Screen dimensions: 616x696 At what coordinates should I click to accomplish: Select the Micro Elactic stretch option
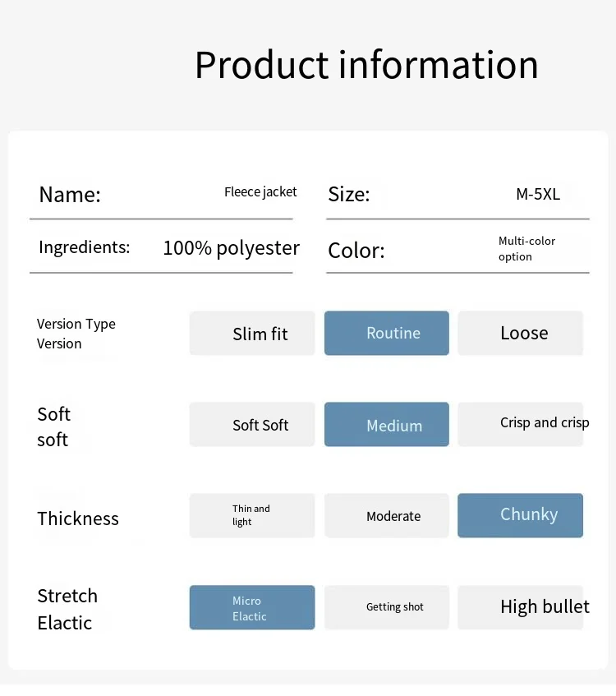tap(252, 608)
